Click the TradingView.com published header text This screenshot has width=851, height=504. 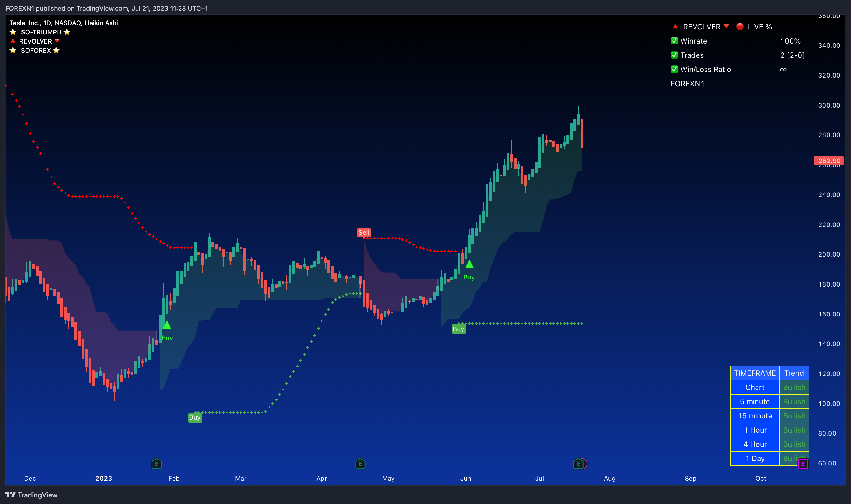106,8
